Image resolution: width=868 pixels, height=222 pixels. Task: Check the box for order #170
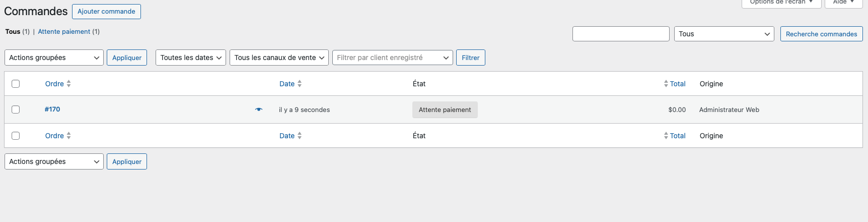click(16, 109)
